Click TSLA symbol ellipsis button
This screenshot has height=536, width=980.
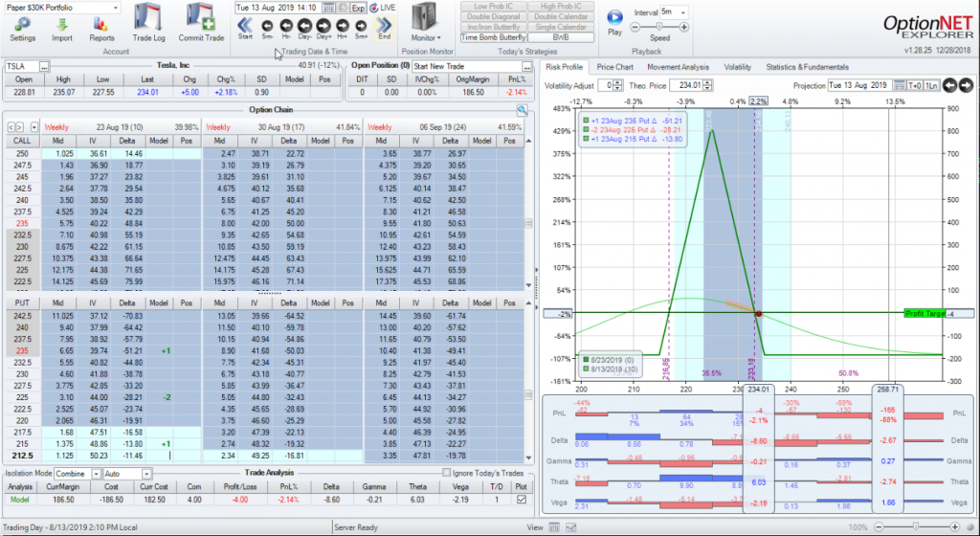(x=44, y=66)
